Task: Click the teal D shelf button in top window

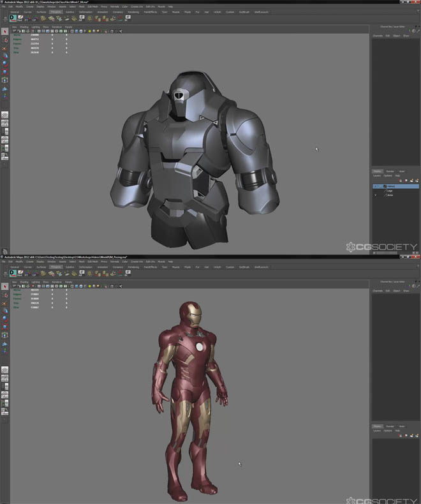Action: (x=13, y=19)
